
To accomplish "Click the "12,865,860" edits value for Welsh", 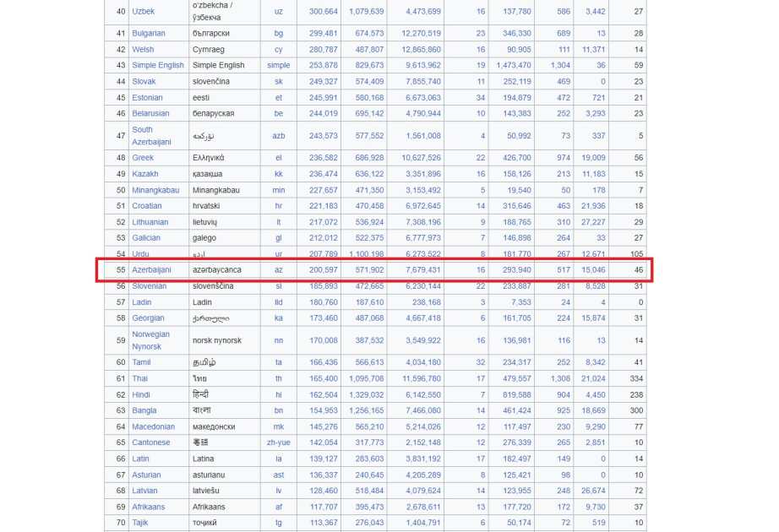I will click(x=421, y=49).
